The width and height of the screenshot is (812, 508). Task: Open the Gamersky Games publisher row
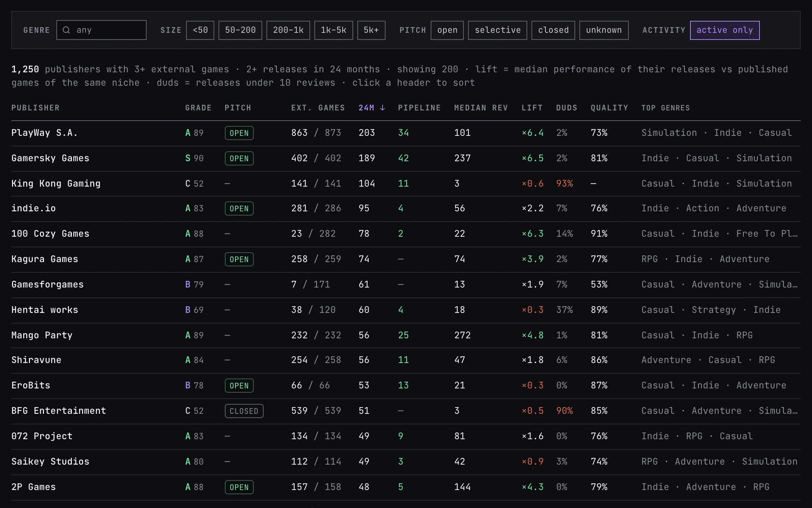[406, 158]
